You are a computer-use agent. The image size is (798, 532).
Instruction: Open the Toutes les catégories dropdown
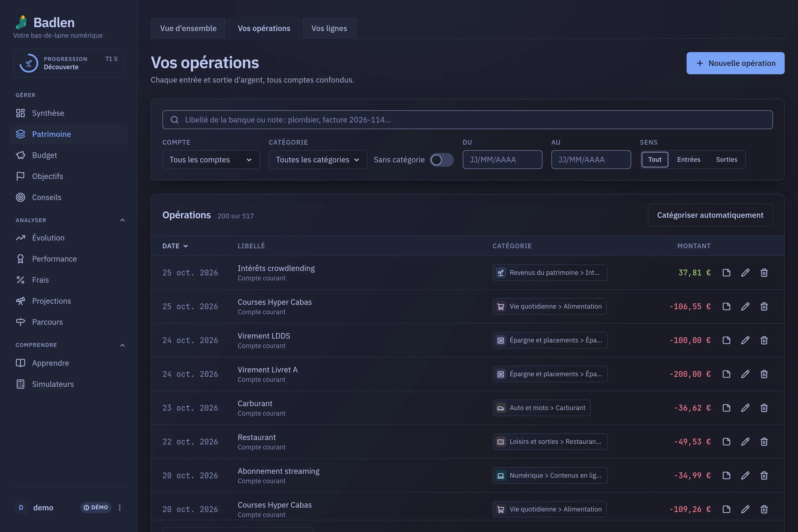click(318, 160)
